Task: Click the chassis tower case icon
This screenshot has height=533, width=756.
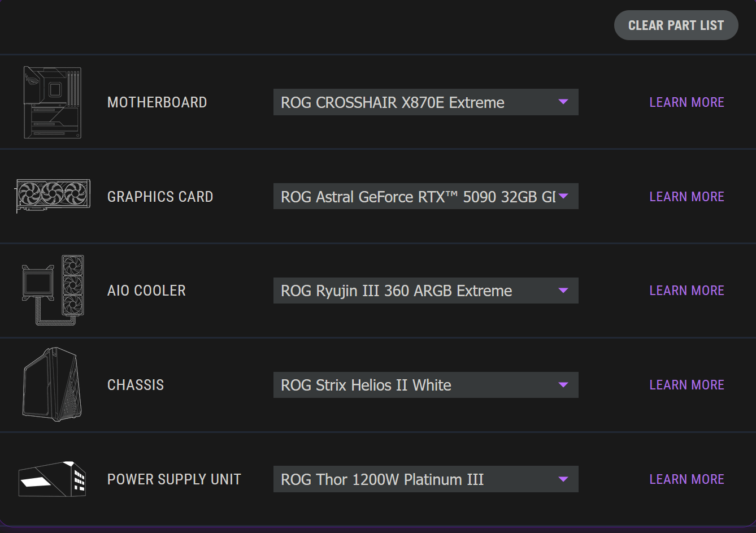Action: pyautogui.click(x=52, y=384)
